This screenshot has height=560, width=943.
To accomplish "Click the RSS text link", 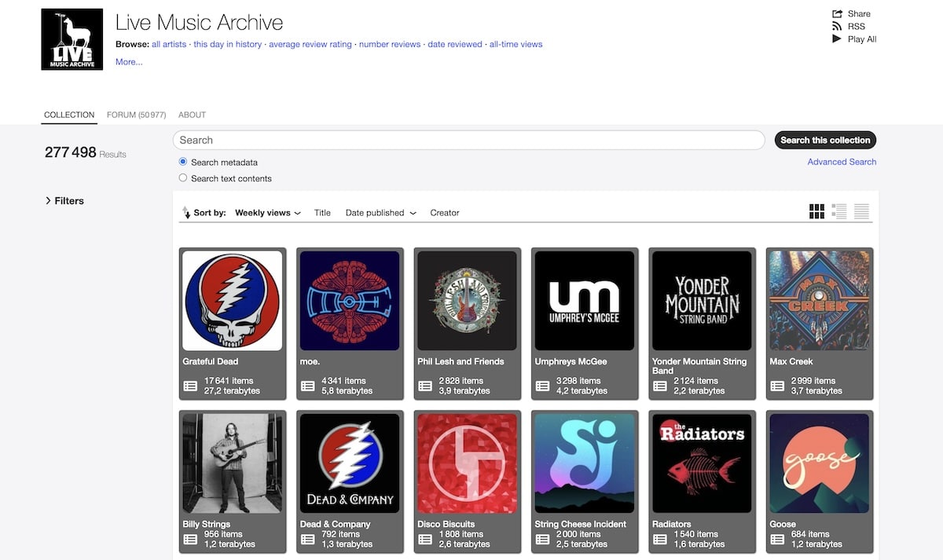I will [x=857, y=26].
